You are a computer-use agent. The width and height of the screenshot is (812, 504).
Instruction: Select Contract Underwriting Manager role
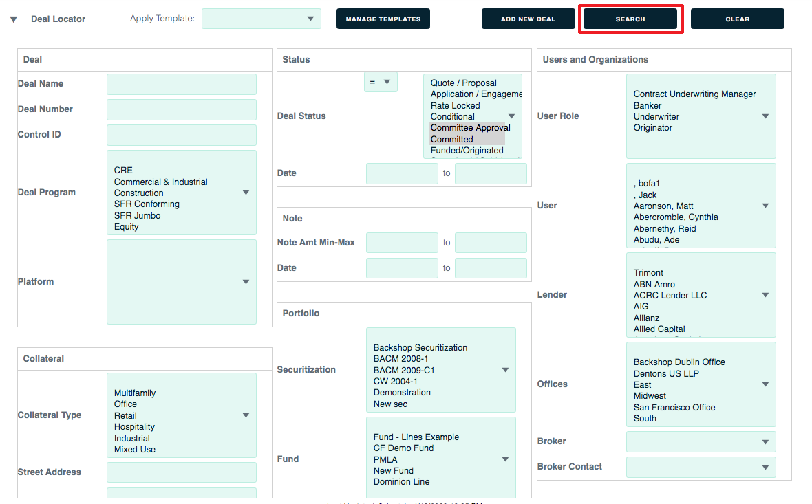coord(694,94)
